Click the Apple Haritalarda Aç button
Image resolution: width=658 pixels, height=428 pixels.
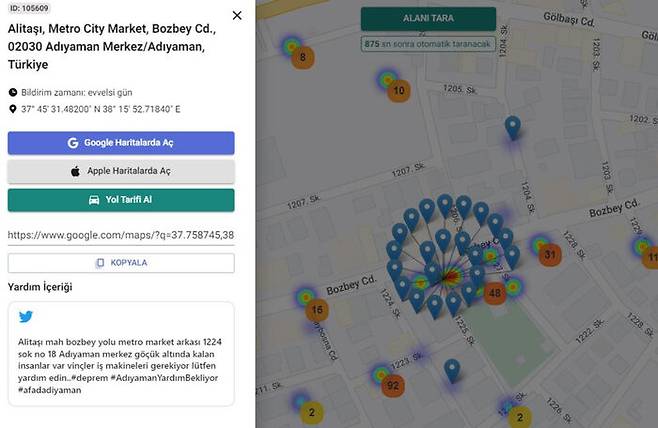point(121,171)
